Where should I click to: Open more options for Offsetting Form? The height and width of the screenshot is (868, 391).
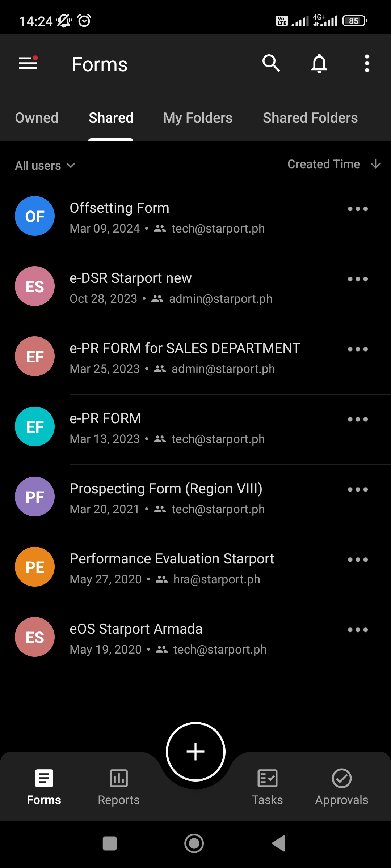point(358,209)
